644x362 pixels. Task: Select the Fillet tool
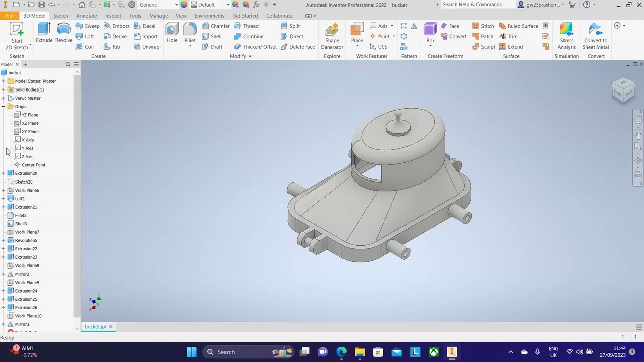click(190, 33)
